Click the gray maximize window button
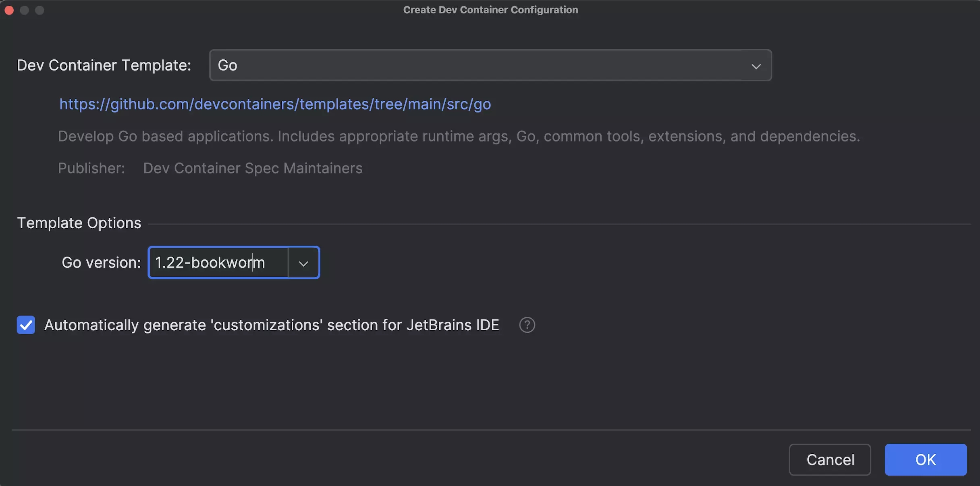The height and width of the screenshot is (486, 980). 39,10
